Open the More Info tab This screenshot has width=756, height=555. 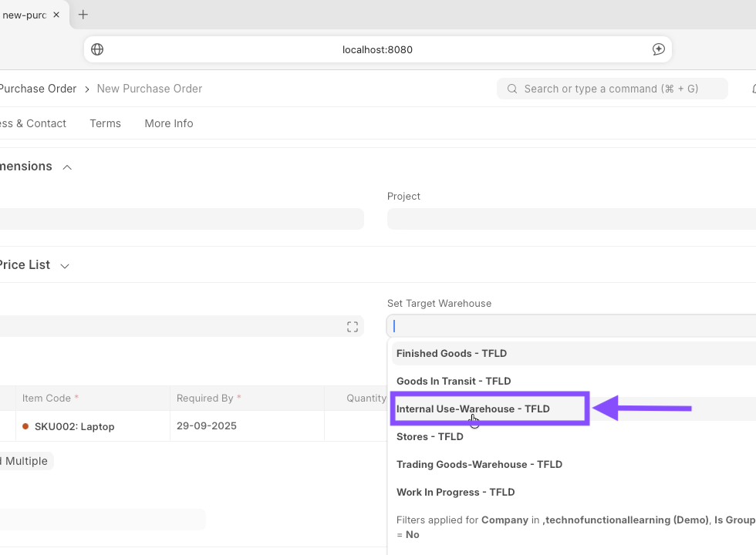click(168, 123)
